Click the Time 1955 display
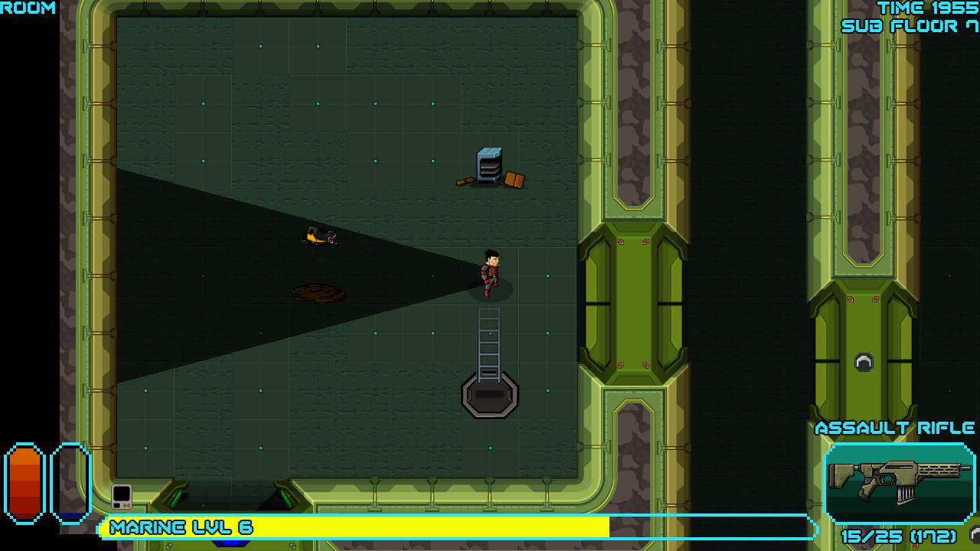Image resolution: width=980 pixels, height=551 pixels. click(928, 8)
